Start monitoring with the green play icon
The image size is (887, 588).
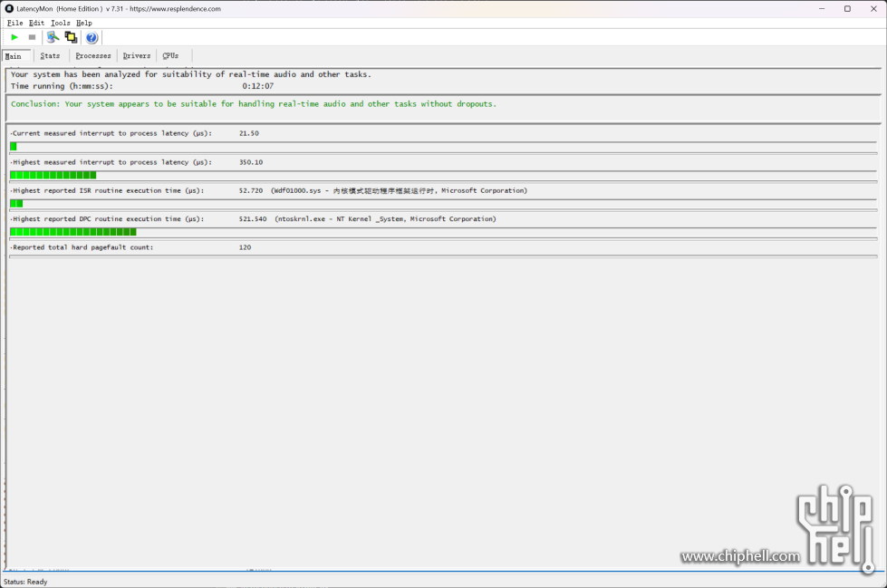coord(14,37)
